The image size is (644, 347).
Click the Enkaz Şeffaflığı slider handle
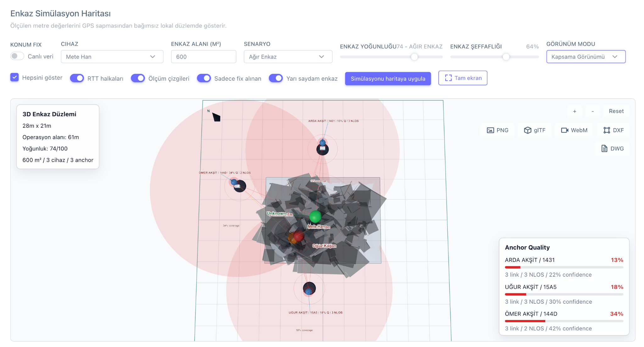click(506, 57)
